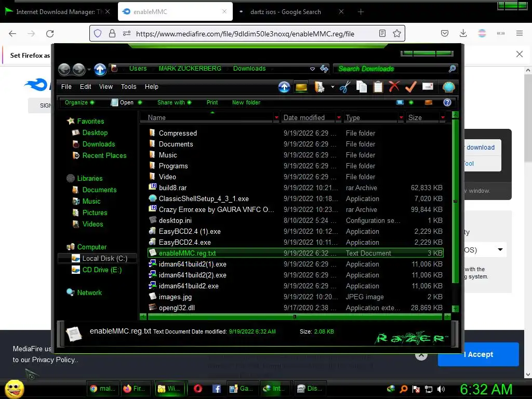532x399 pixels.
Task: Open the recent locations dropdown next to Forward arrow
Action: pos(89,70)
